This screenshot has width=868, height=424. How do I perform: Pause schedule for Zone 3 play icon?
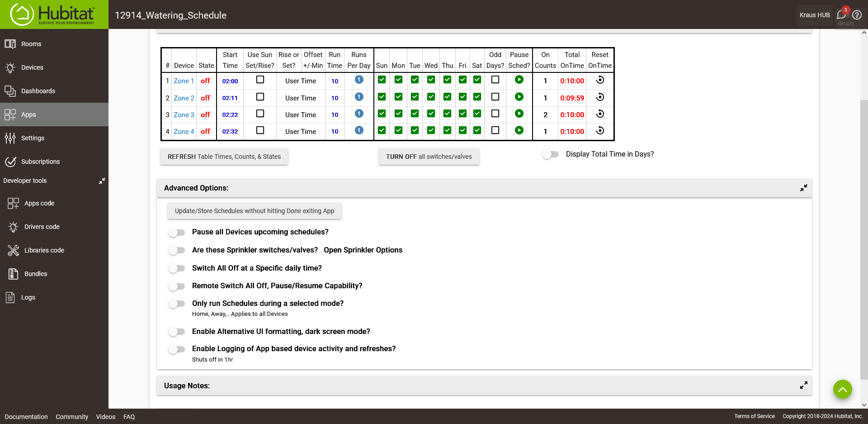(519, 114)
